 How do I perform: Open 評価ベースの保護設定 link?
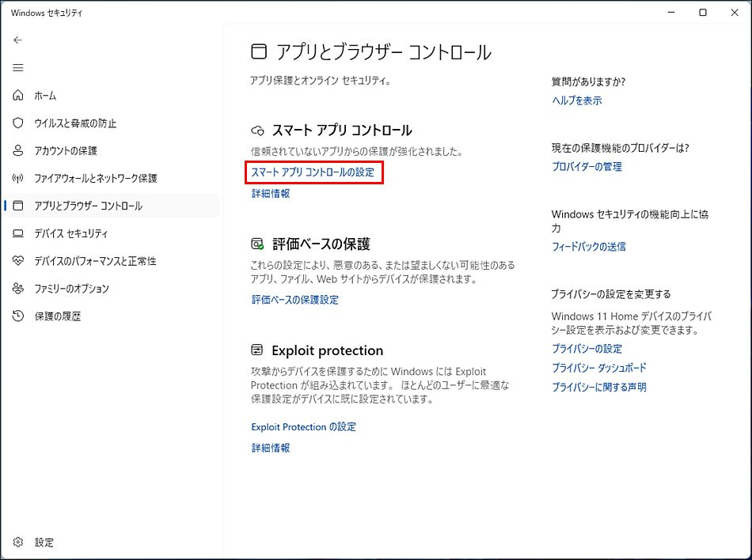(295, 300)
